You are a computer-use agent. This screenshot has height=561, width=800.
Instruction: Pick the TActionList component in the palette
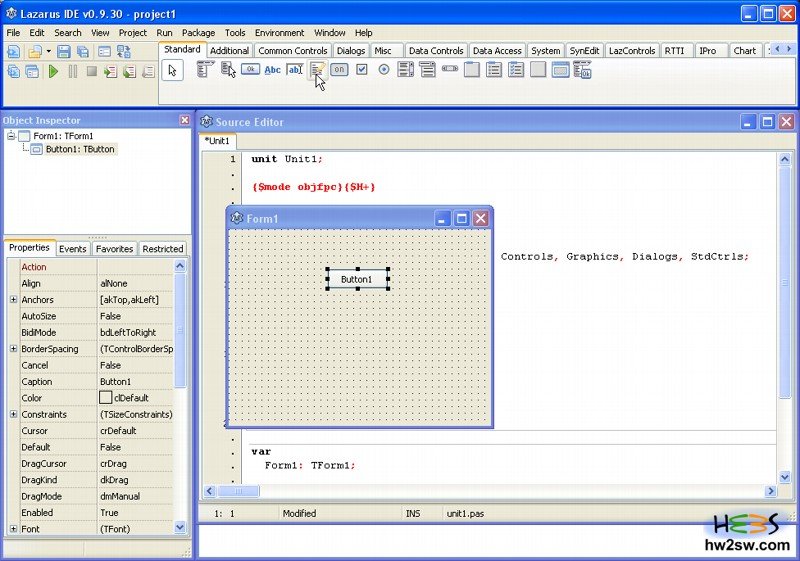582,69
